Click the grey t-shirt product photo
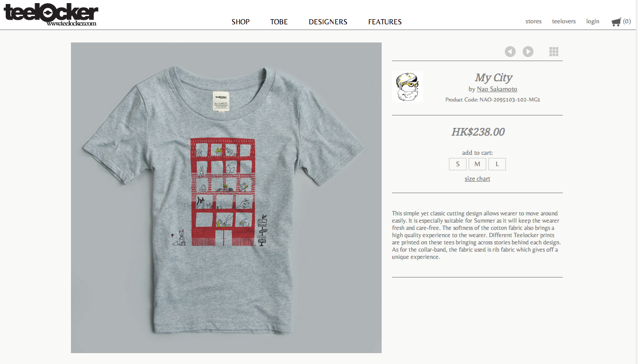This screenshot has height=364, width=638. [226, 198]
